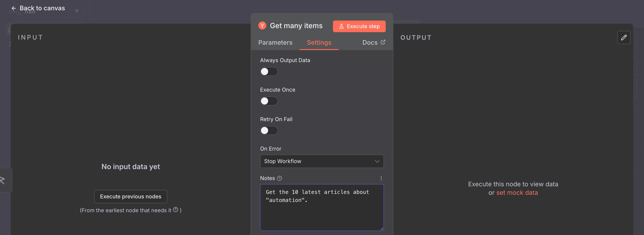Viewport: 644px width, 235px height.
Task: Select the Settings tab
Action: (319, 42)
